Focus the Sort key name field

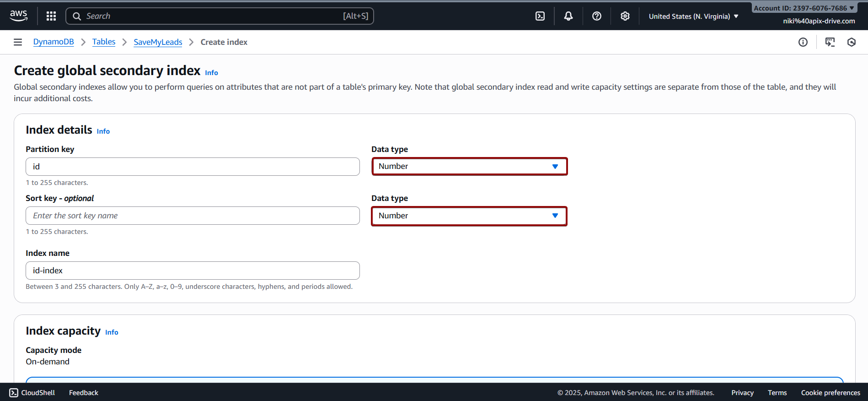(193, 216)
